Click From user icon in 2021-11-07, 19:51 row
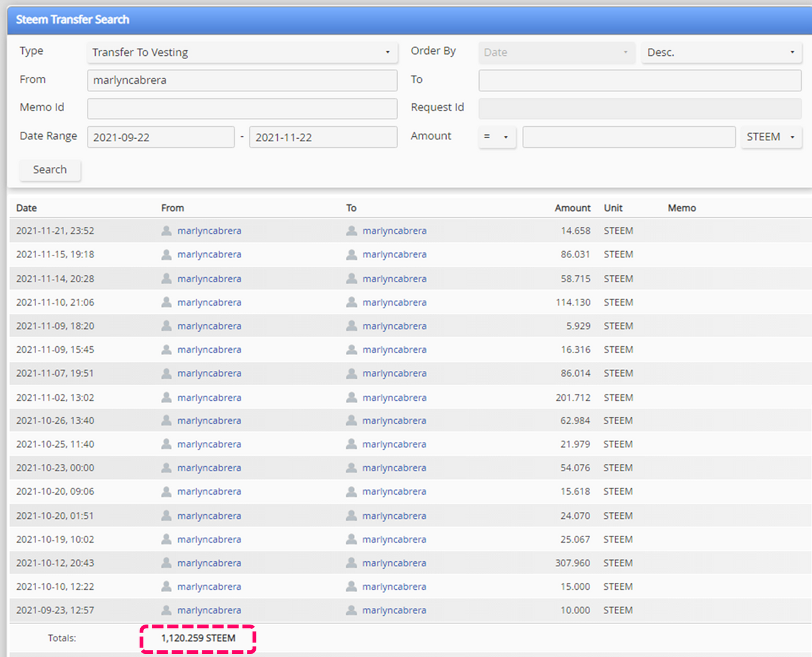The image size is (812, 657). [x=166, y=374]
